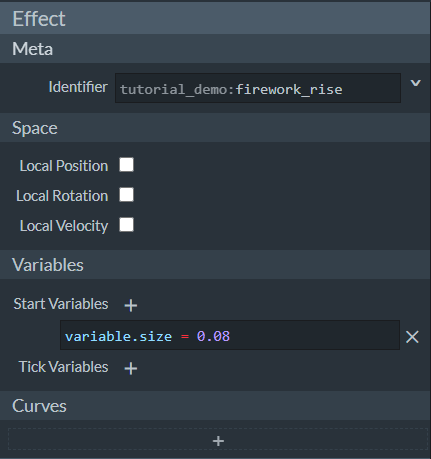Click the Local Position text label
The image size is (431, 459).
pos(64,166)
